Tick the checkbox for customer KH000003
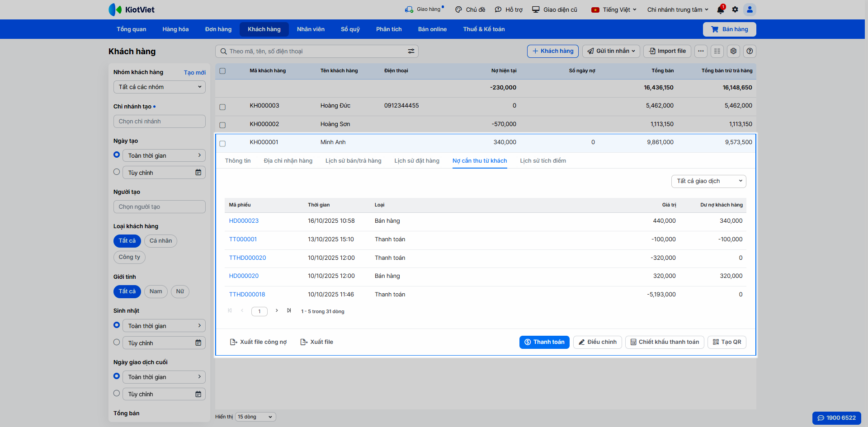Image resolution: width=868 pixels, height=427 pixels. click(222, 107)
